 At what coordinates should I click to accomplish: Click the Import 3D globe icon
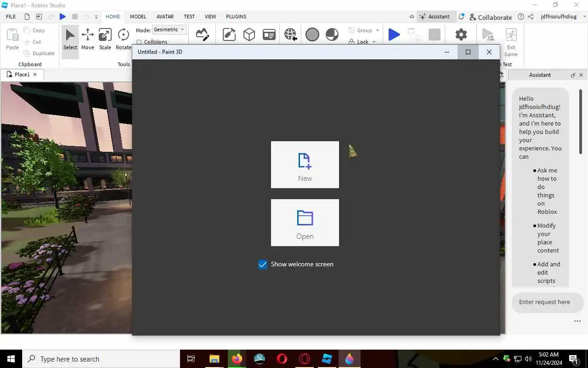tap(290, 34)
